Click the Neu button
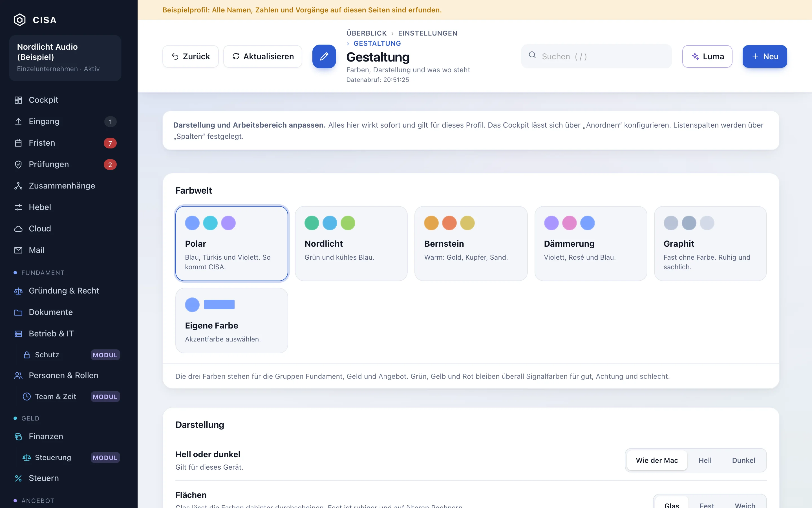The height and width of the screenshot is (508, 812). pos(765,56)
